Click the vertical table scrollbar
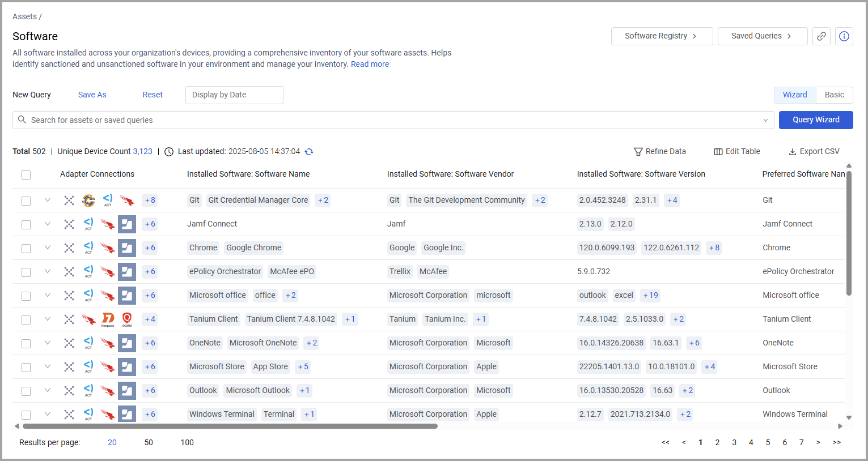Screen dimensions: 868x461 point(849,233)
